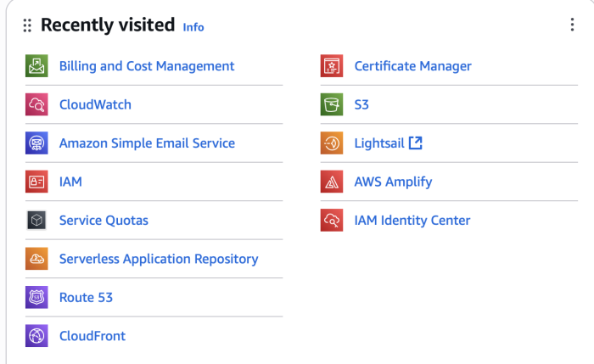Click the Service Quotas icon
This screenshot has width=594, height=364.
point(36,220)
